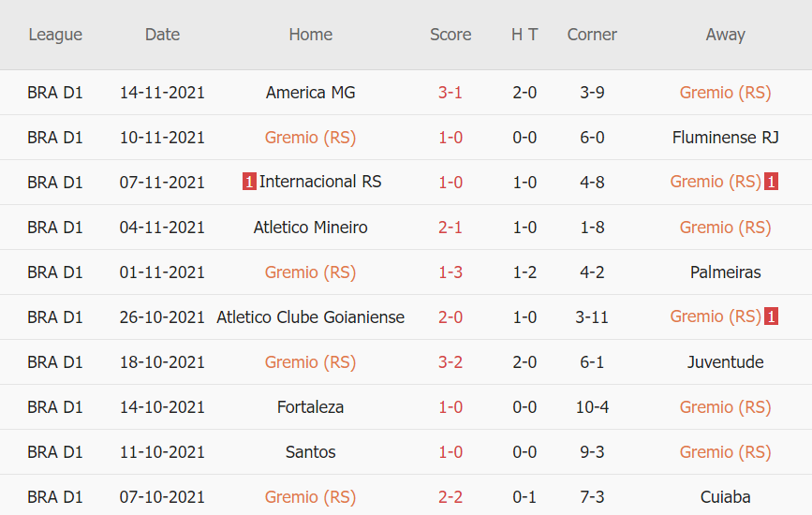Open Palmeiras team link
Image resolution: width=812 pixels, height=515 pixels.
(725, 272)
